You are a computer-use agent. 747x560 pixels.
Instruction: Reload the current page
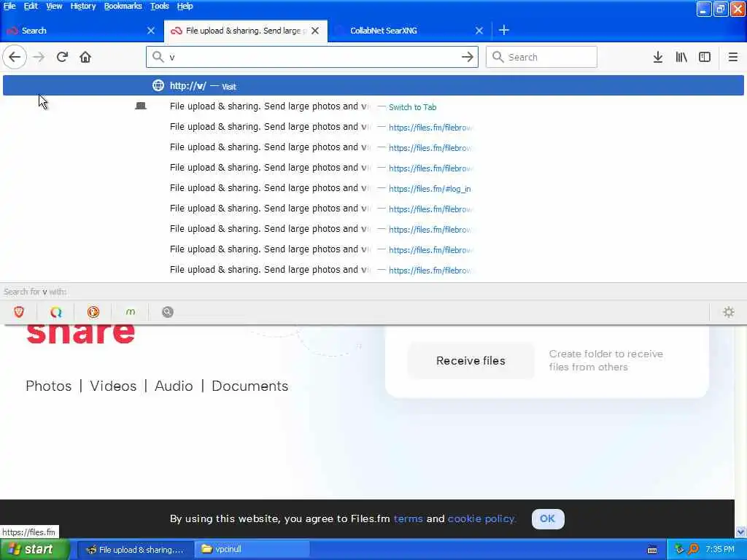(62, 57)
